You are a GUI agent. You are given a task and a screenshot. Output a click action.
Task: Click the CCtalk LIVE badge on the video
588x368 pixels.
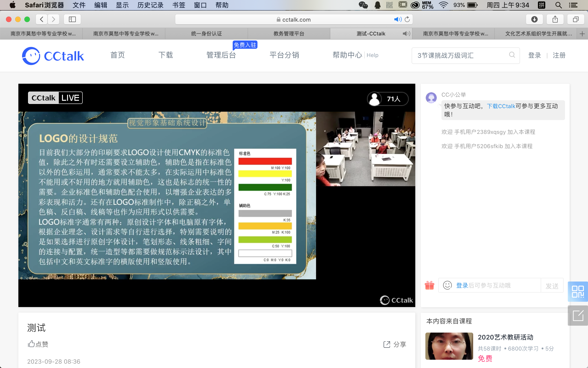55,98
